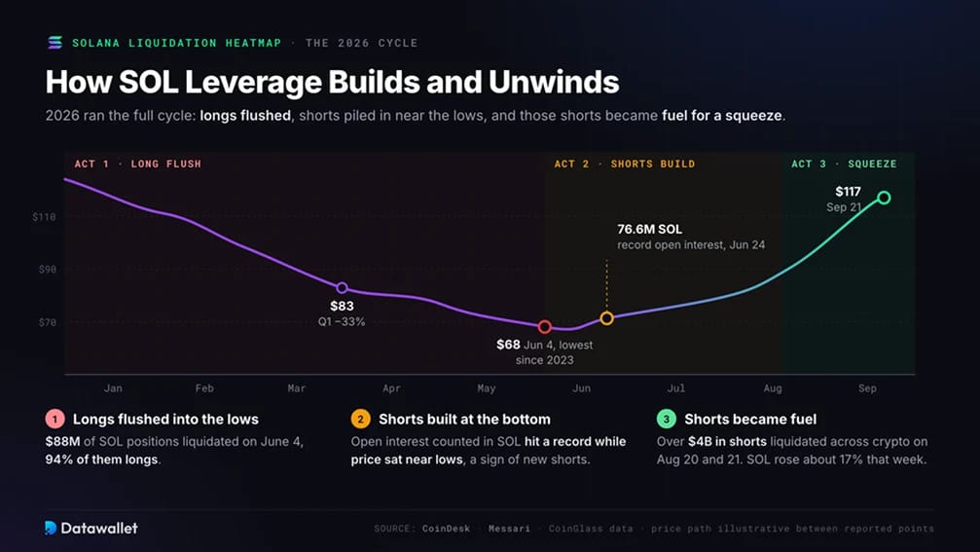The height and width of the screenshot is (552, 980).
Task: Click the Solana logo icon
Action: click(x=55, y=43)
